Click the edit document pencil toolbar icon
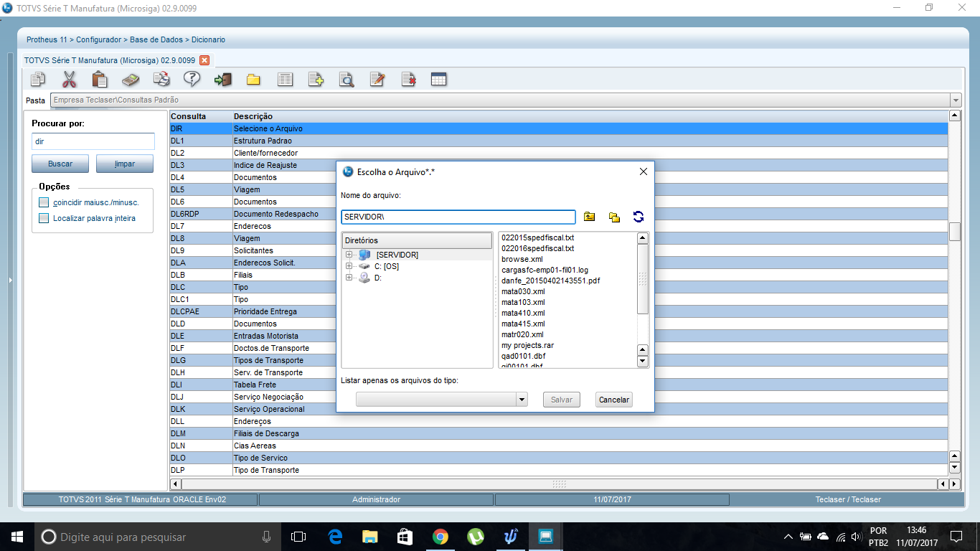The image size is (980, 551). point(377,79)
